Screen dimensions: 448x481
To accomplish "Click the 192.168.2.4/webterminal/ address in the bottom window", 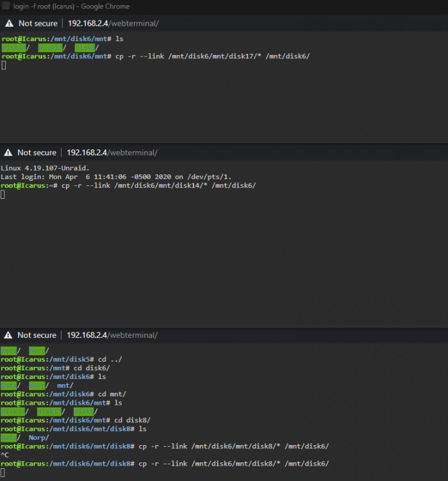I will pos(112,335).
